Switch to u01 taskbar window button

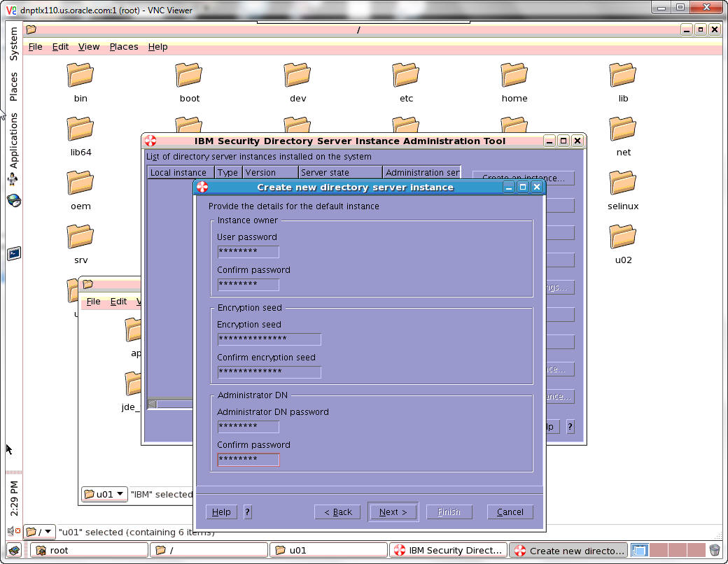(x=328, y=551)
